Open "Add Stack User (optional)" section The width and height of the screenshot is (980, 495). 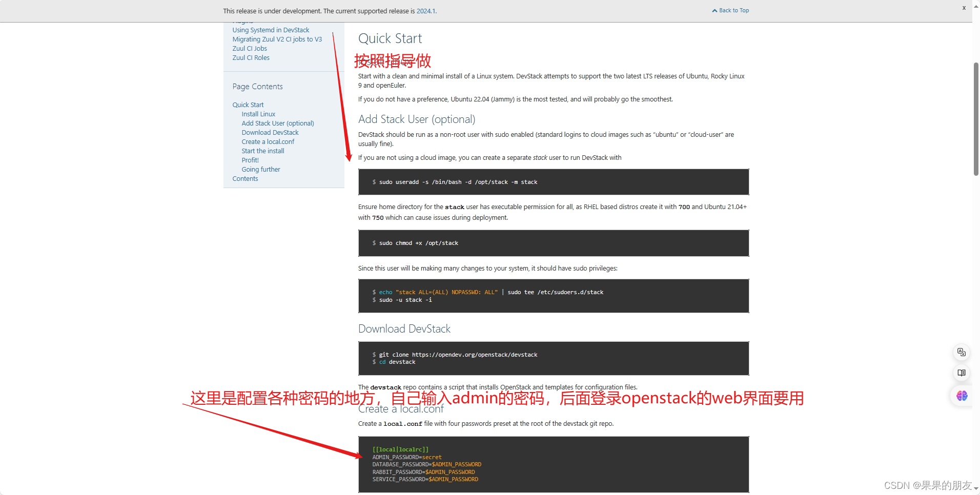coord(277,123)
